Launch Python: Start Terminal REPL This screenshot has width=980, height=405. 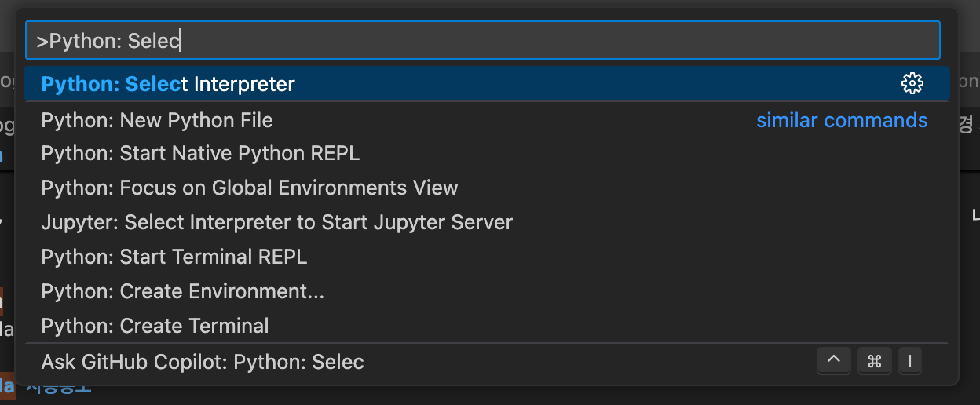174,257
